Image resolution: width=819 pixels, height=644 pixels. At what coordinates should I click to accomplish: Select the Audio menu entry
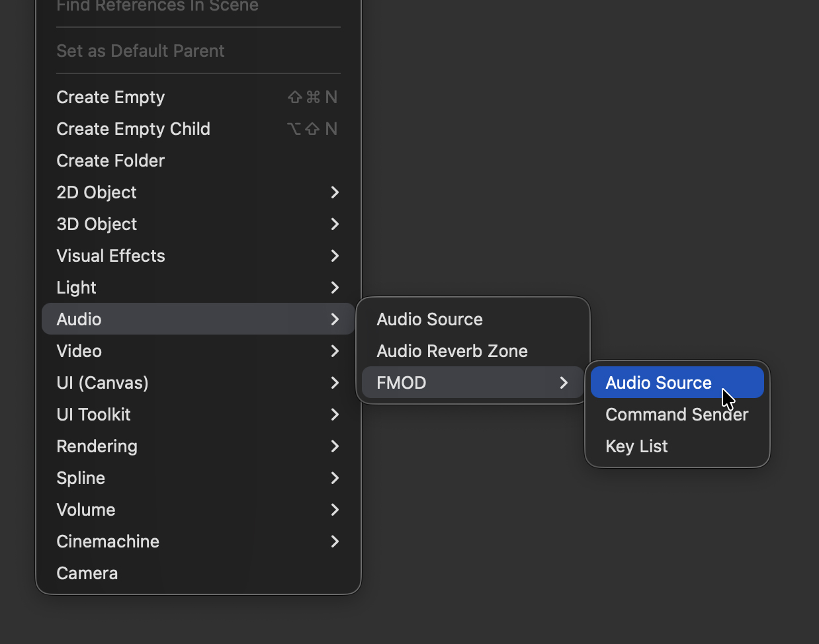(x=198, y=319)
